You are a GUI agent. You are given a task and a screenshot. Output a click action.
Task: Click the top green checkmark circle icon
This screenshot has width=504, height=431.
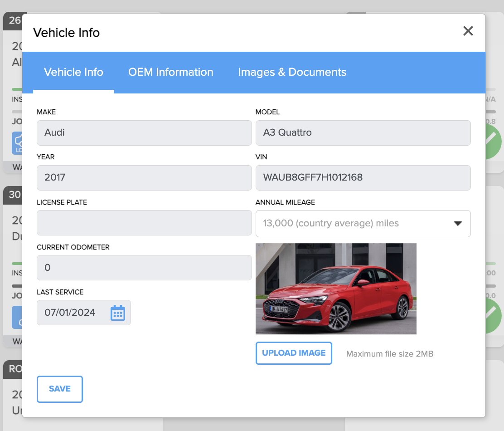(x=494, y=142)
